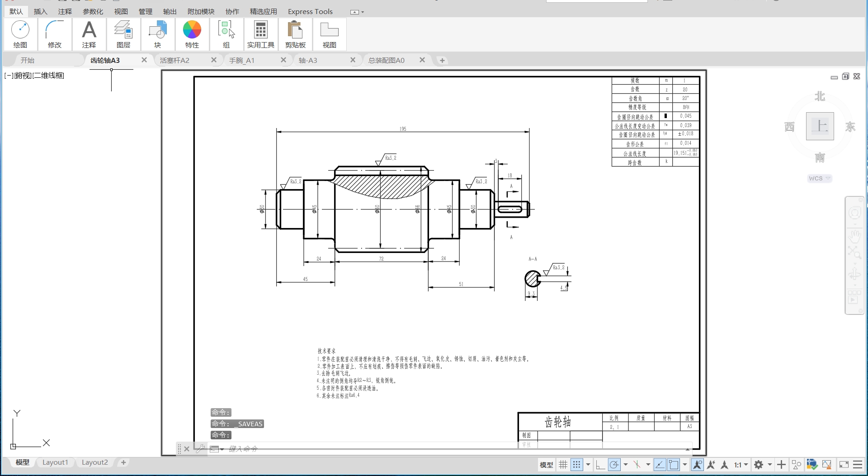868x476 pixels.
Task: Select the Zoom Extents tool in navigation bar
Action: pyautogui.click(x=854, y=252)
